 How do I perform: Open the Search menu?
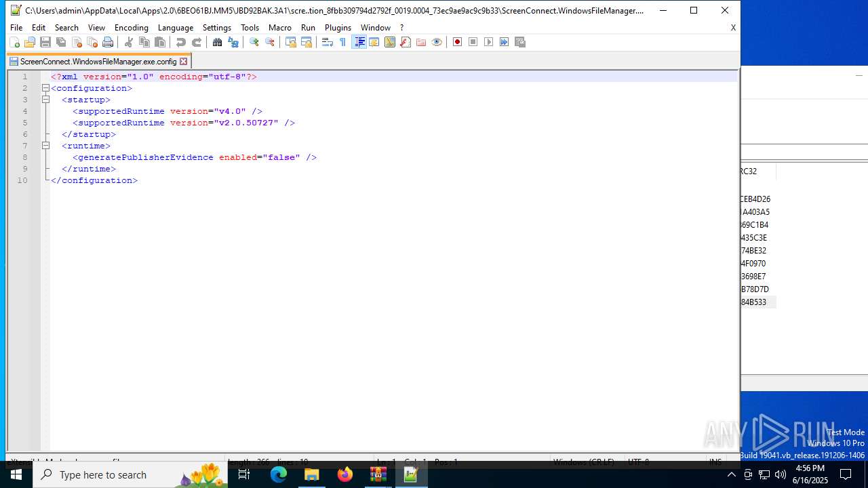[66, 28]
